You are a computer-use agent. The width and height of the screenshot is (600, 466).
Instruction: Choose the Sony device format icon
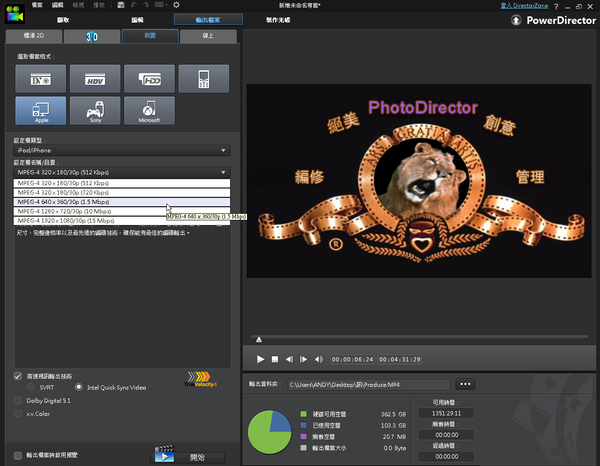pos(95,110)
